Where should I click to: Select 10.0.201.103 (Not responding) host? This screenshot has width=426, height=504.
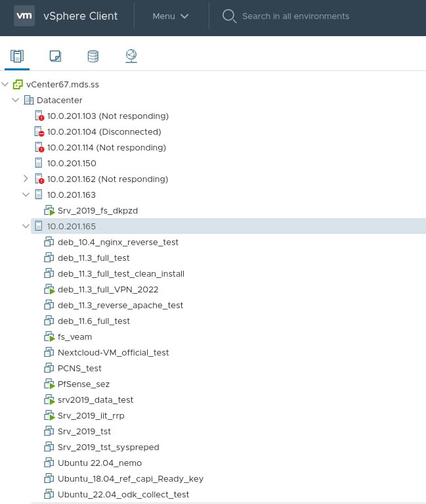click(108, 116)
